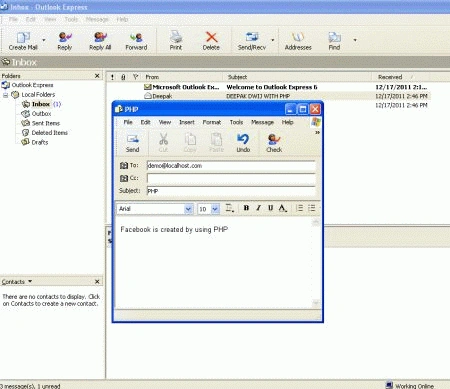This screenshot has width=450, height=389.
Task: Select the Deleted Items folder
Action: tap(49, 133)
